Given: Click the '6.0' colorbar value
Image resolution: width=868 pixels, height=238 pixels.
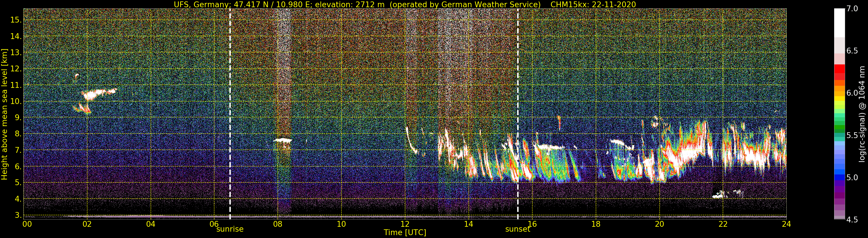Looking at the screenshot, I should point(852,93).
